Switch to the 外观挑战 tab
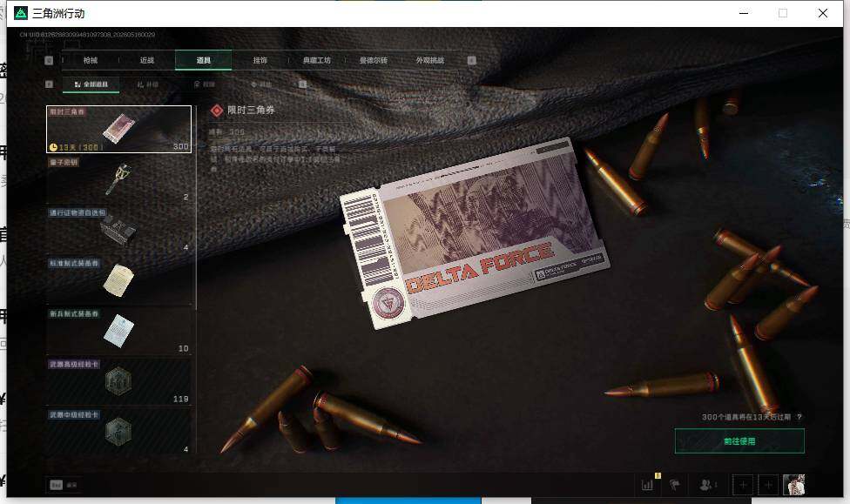The image size is (850, 504). [430, 60]
